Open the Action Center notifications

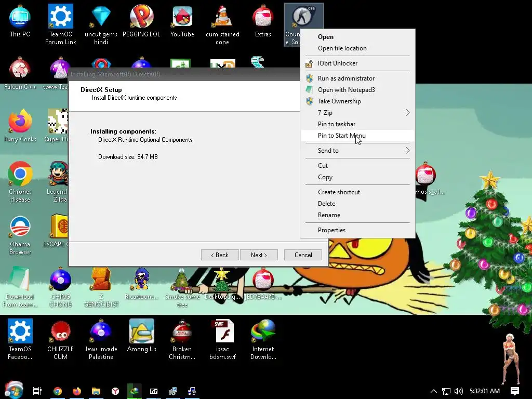tap(515, 391)
